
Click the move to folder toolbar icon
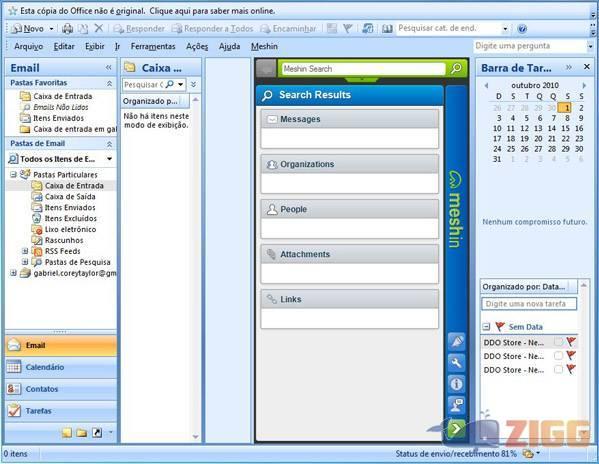point(83,28)
